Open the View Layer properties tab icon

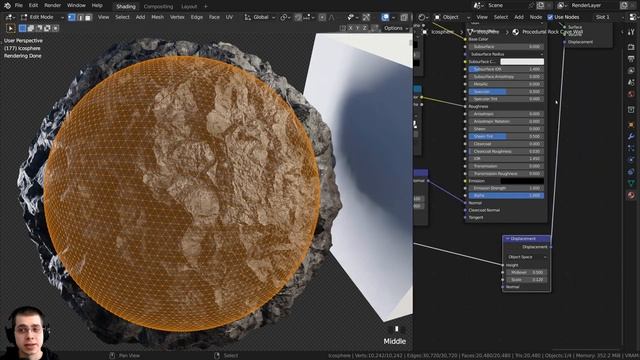click(631, 71)
